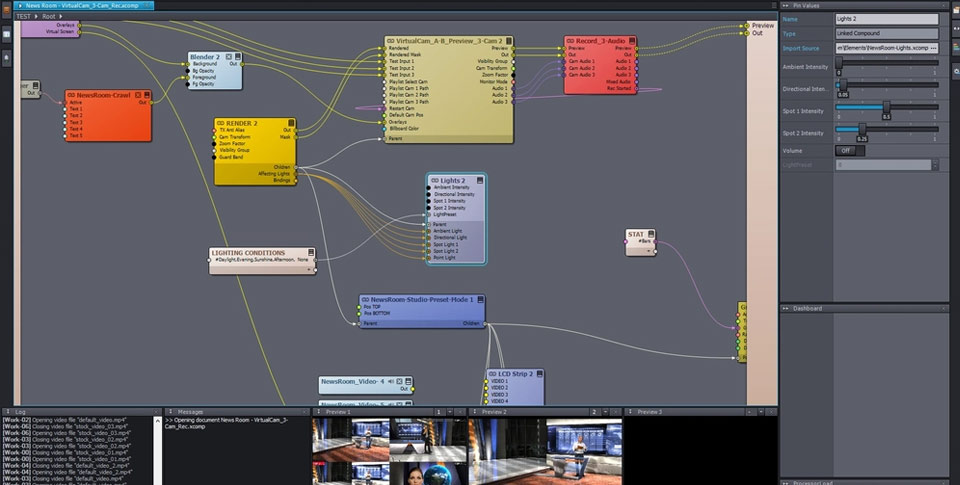Open the top orange icon in left sidebar
Image resolution: width=960 pixels, height=485 pixels.
pos(6,10)
